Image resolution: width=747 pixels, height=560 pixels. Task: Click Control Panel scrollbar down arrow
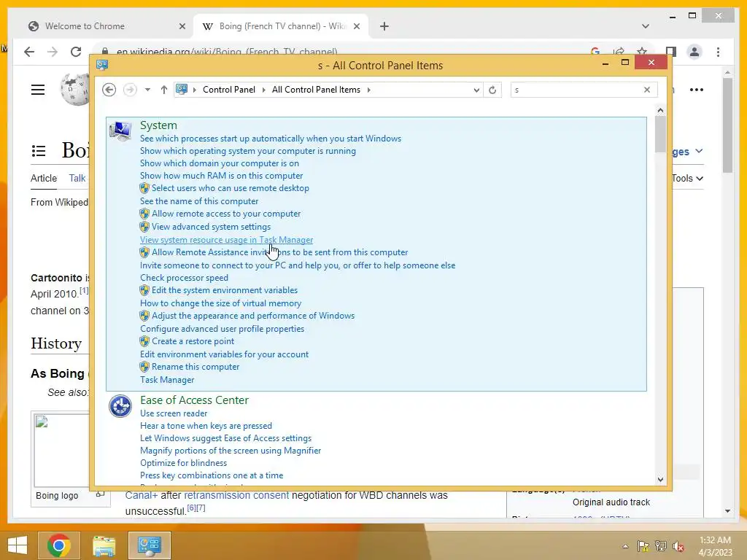pyautogui.click(x=660, y=480)
